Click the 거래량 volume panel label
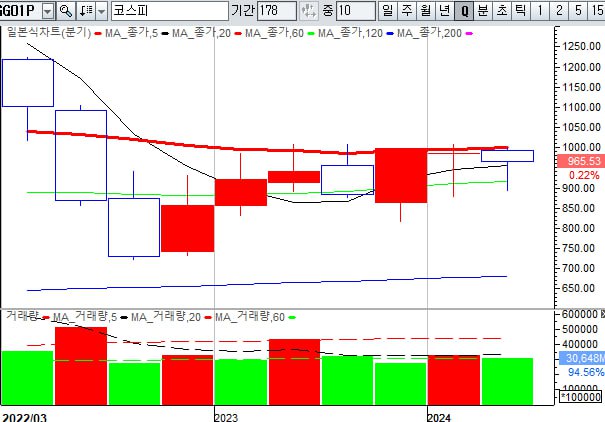Screen dimensions: 605x422 click(22, 316)
